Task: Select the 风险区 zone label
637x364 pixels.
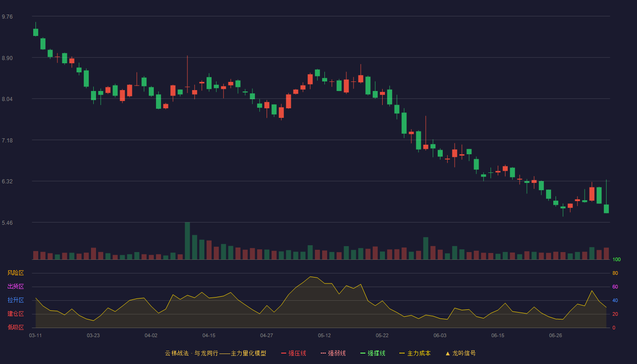Action: pos(15,273)
